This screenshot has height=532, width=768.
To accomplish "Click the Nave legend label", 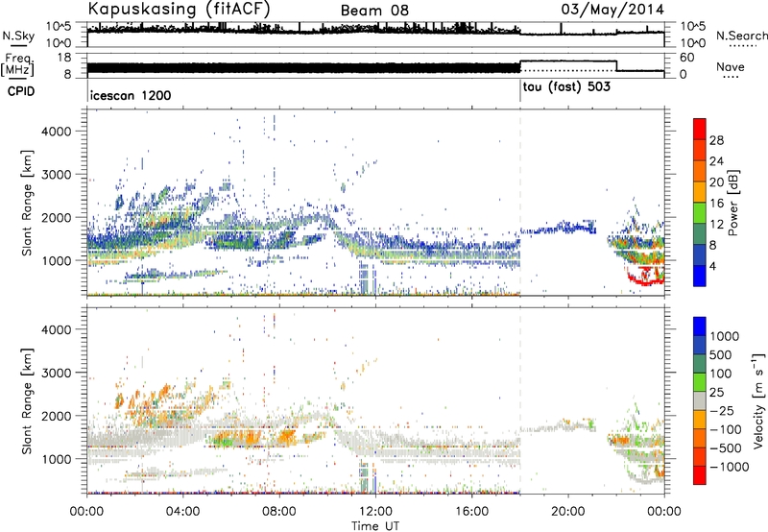I will pos(731,66).
